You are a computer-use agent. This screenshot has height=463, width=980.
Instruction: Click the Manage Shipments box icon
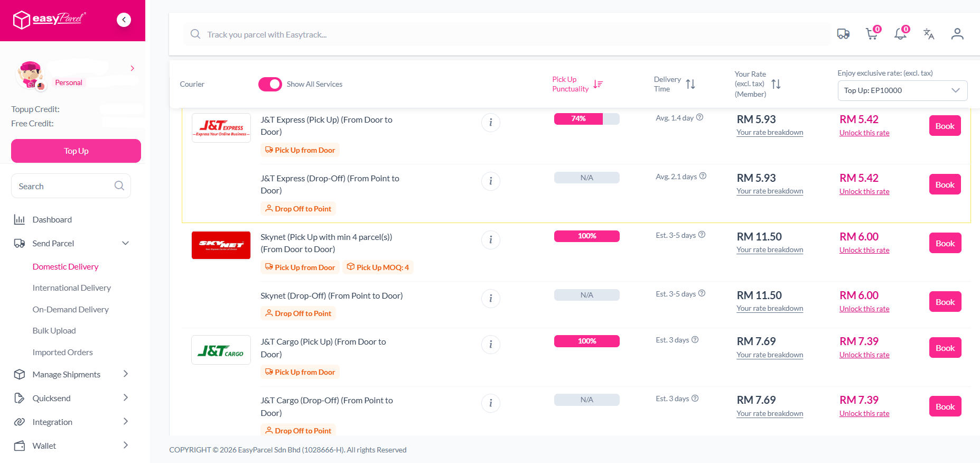pos(20,374)
